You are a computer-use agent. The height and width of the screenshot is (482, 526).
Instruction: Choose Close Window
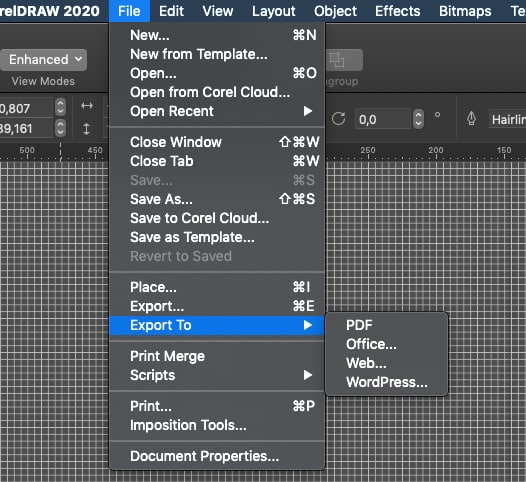[217, 142]
